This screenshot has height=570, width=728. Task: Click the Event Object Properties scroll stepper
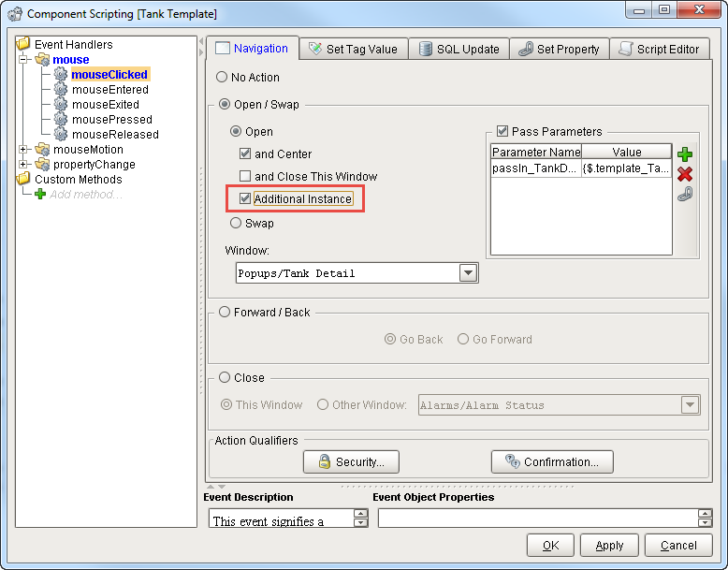pyautogui.click(x=705, y=518)
